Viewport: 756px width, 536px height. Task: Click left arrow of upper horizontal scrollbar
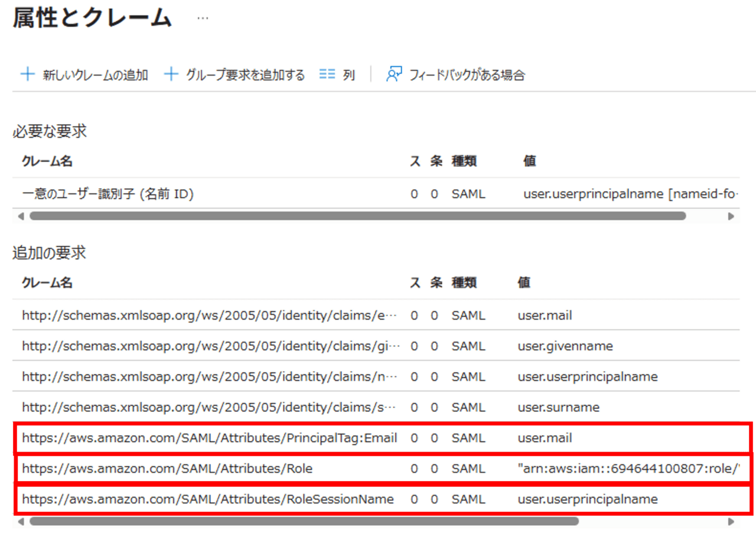(x=21, y=216)
